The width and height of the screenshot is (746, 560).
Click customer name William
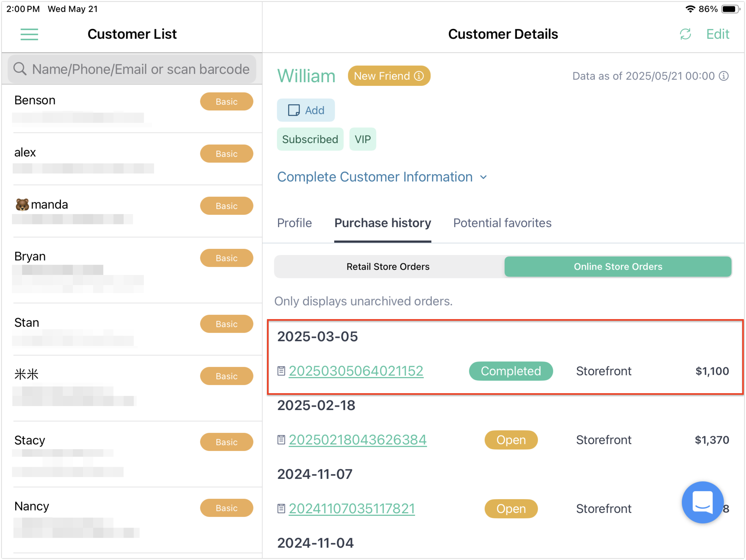306,76
